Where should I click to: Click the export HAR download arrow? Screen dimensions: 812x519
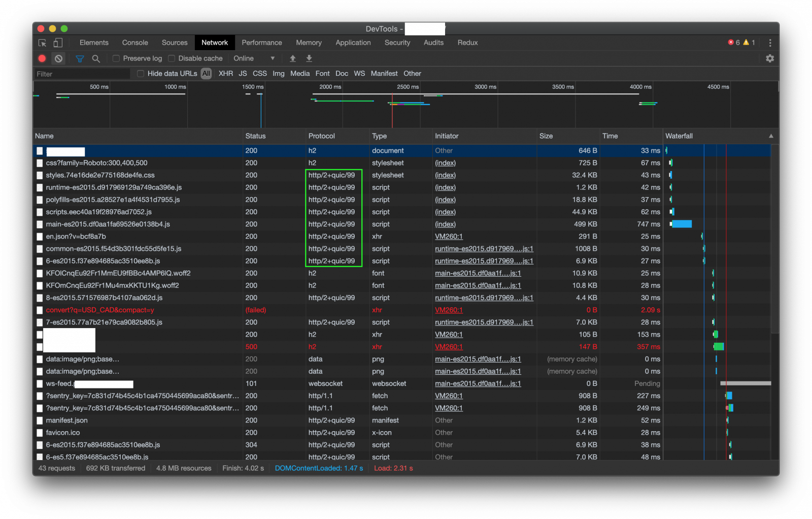click(x=309, y=59)
